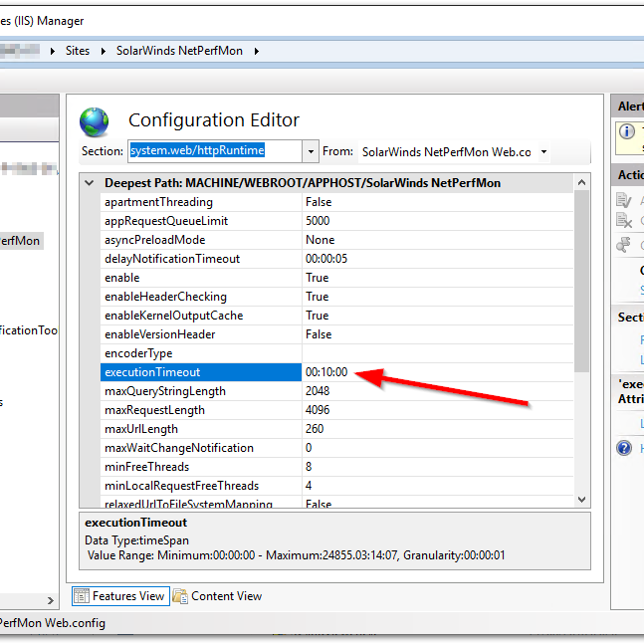
Task: Click the 00:00:05 delayNotificationTimeout value
Action: point(326,259)
